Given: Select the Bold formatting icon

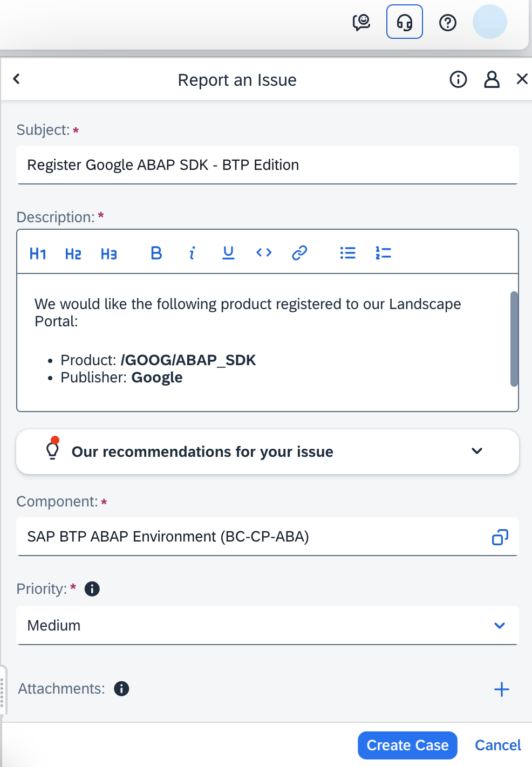Looking at the screenshot, I should pyautogui.click(x=156, y=253).
